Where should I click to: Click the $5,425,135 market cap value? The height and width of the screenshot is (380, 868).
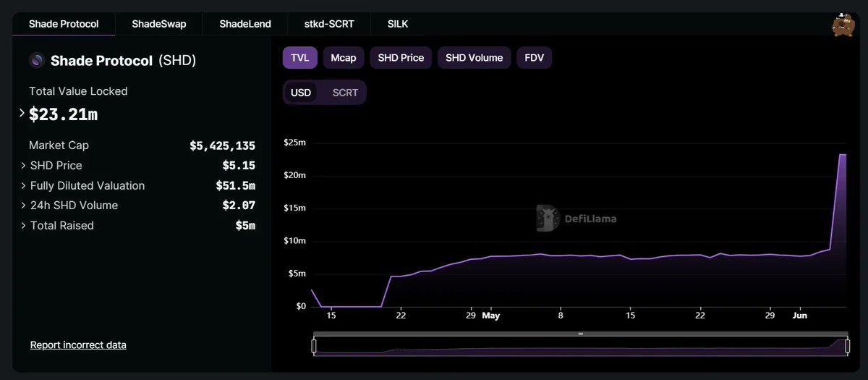[222, 145]
